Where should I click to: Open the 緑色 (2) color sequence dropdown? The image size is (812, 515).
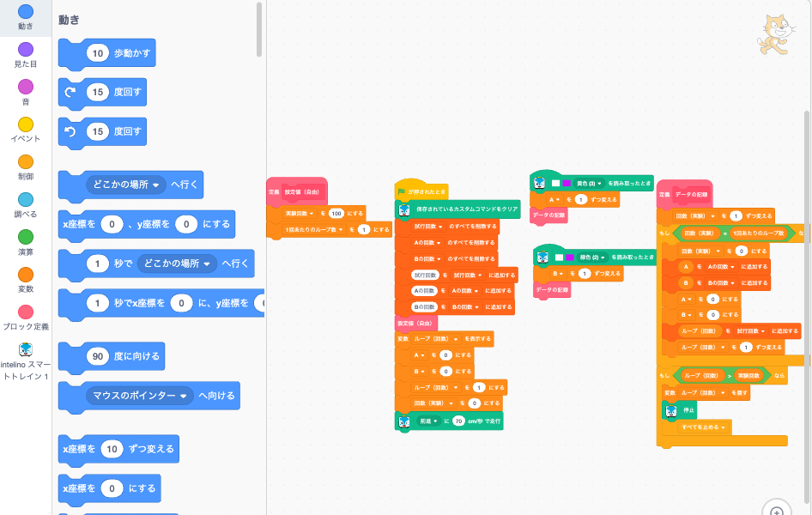(592, 257)
